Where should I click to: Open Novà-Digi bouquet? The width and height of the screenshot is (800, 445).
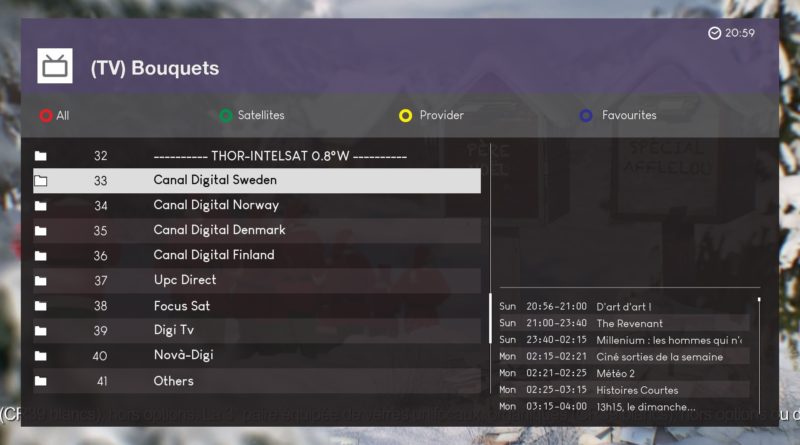257,356
